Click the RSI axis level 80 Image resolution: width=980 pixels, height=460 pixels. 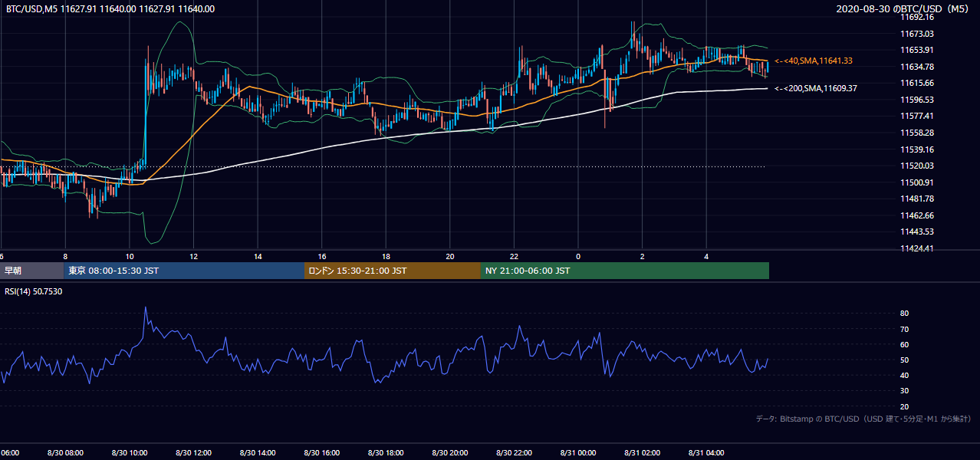(x=904, y=314)
